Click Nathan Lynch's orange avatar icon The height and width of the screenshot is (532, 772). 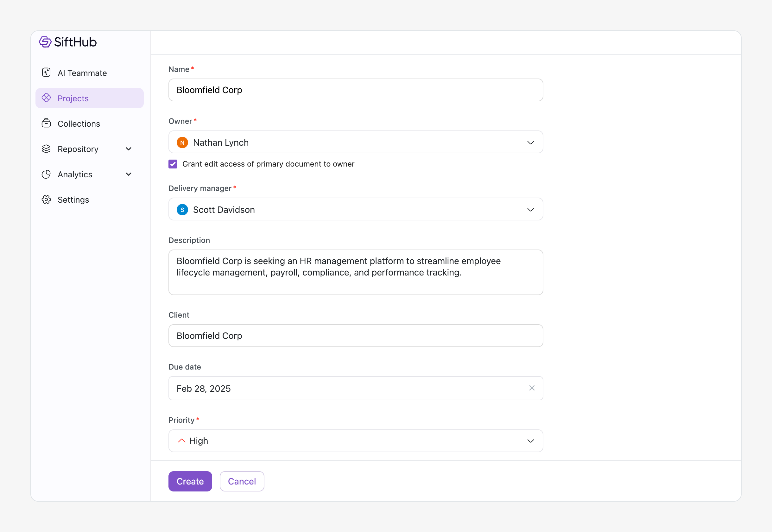(x=182, y=143)
